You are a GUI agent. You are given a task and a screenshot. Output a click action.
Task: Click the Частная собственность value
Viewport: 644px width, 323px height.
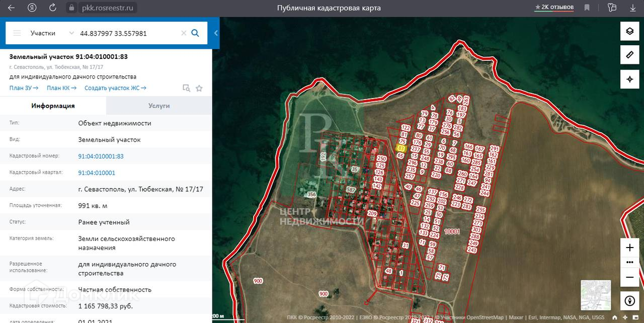point(115,289)
